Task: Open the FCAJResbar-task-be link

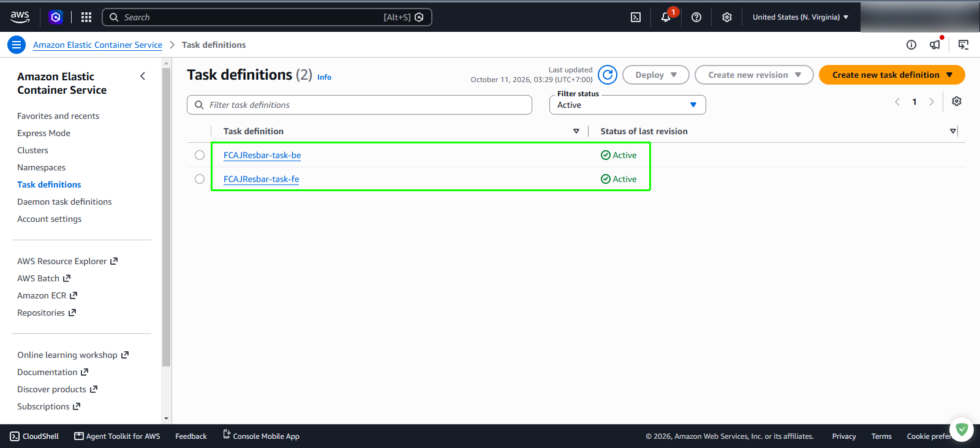Action: 262,155
